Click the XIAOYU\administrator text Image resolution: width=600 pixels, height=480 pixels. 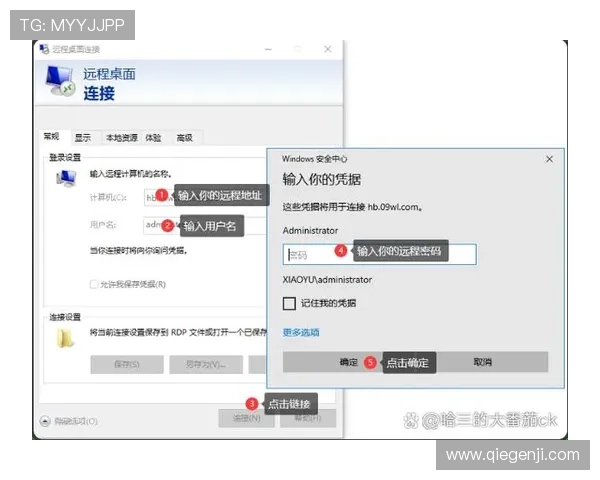(327, 280)
